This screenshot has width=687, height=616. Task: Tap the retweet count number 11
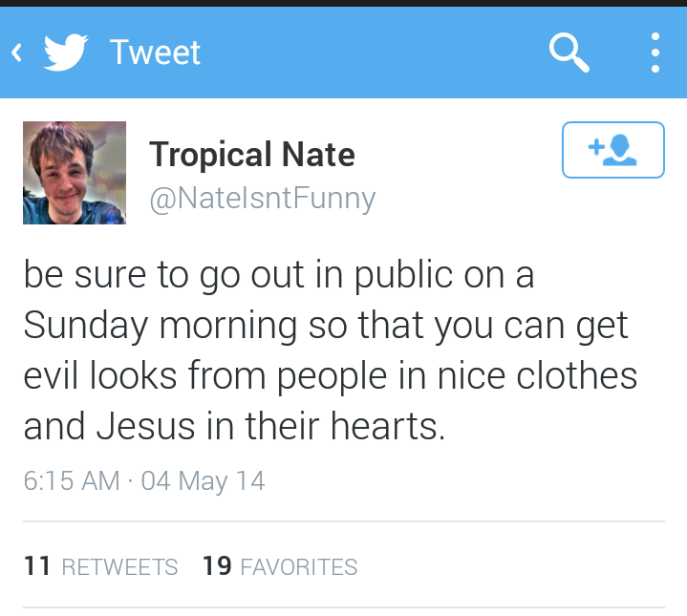37,566
